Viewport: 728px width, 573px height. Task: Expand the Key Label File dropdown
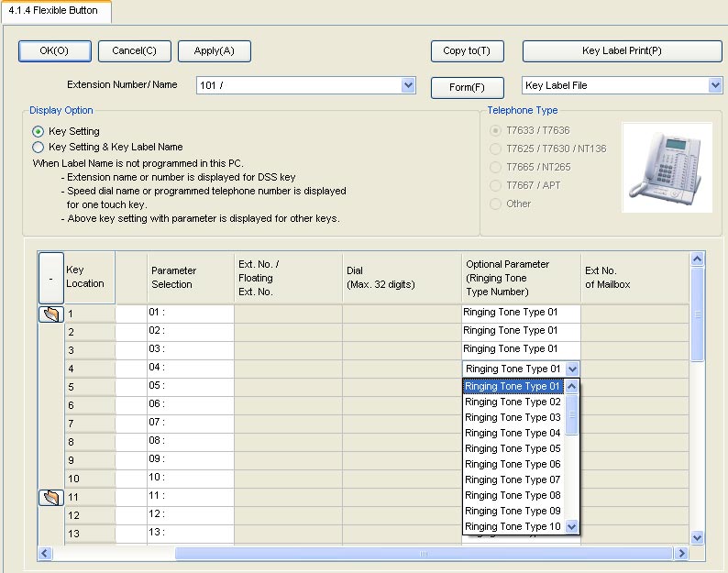pyautogui.click(x=715, y=85)
